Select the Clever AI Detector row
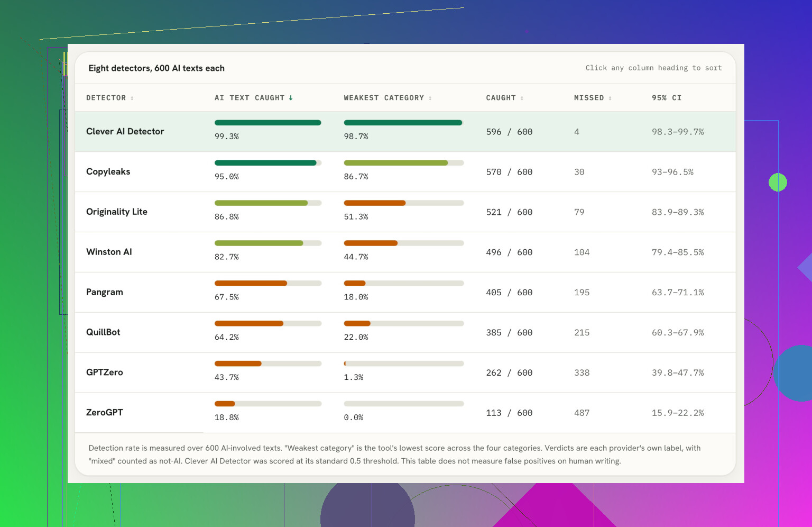 (x=405, y=132)
